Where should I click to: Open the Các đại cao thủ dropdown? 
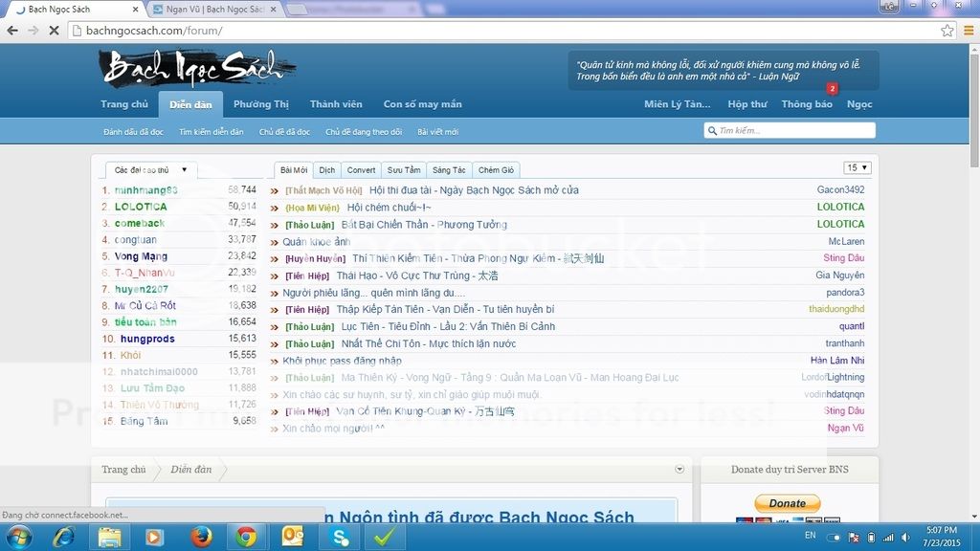pyautogui.click(x=150, y=170)
